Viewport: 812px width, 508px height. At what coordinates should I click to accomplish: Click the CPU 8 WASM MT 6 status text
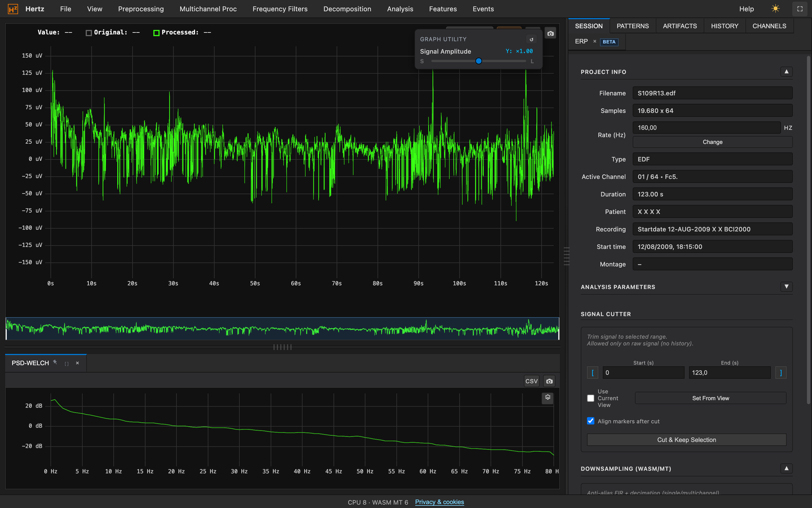(x=378, y=502)
